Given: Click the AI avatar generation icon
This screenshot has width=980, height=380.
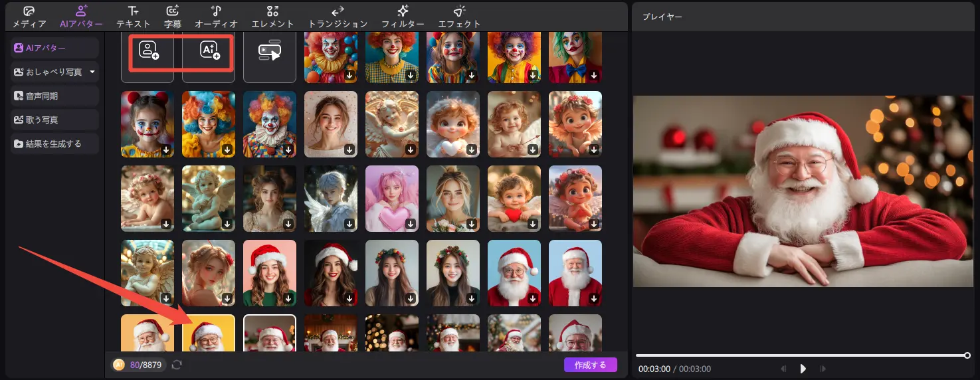Looking at the screenshot, I should (209, 51).
